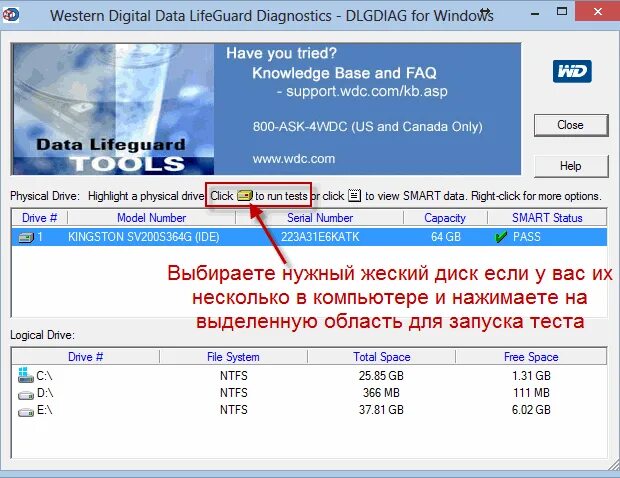The image size is (620, 478).
Task: Click the 111 MB free space value
Action: pos(531,393)
